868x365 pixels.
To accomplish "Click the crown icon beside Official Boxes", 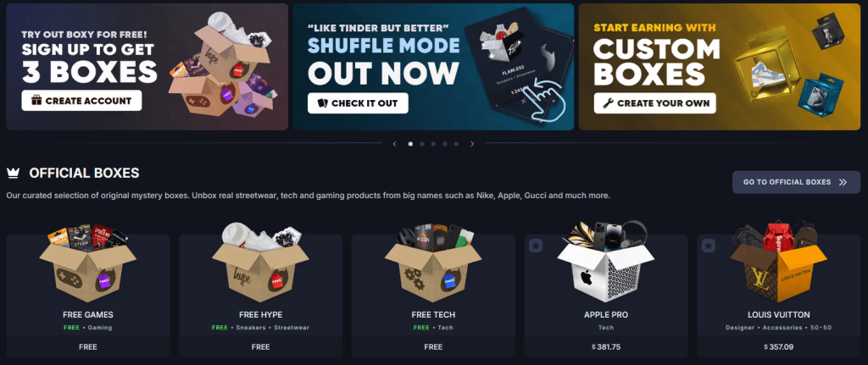I will pos(13,174).
